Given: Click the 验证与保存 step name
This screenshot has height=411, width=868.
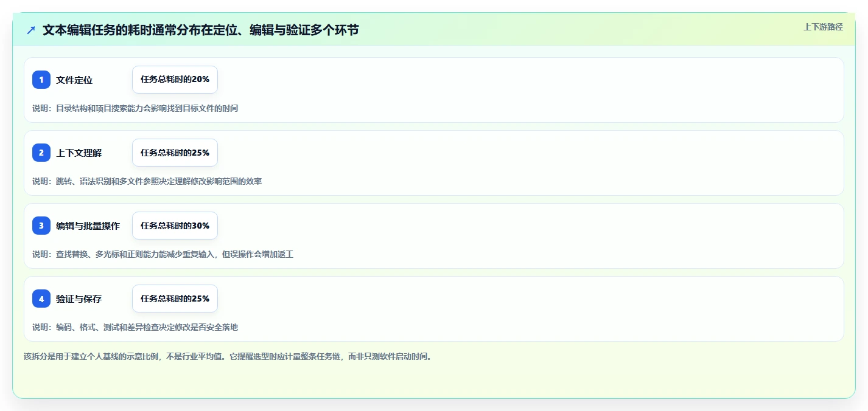Looking at the screenshot, I should pos(79,299).
